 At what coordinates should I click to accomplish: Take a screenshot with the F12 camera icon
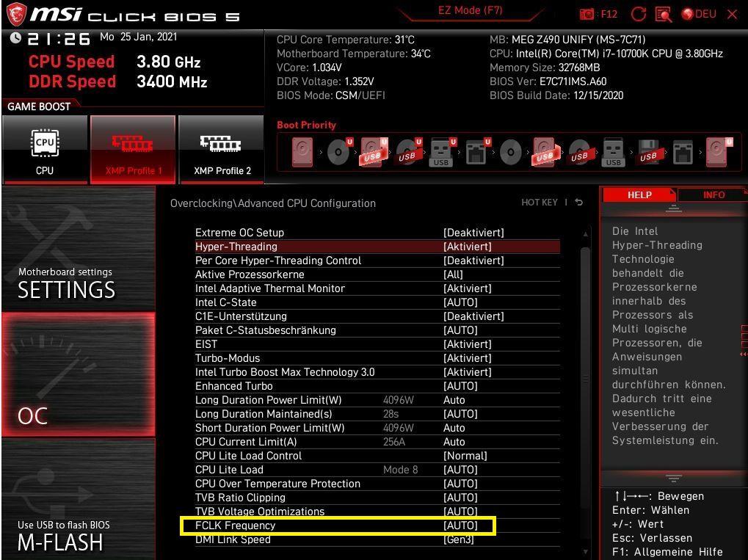pyautogui.click(x=587, y=14)
